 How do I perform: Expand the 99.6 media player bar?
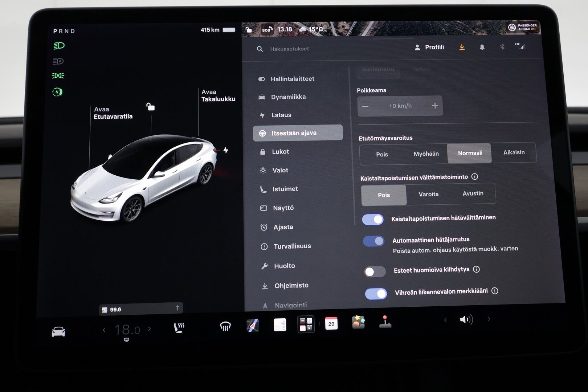click(141, 309)
